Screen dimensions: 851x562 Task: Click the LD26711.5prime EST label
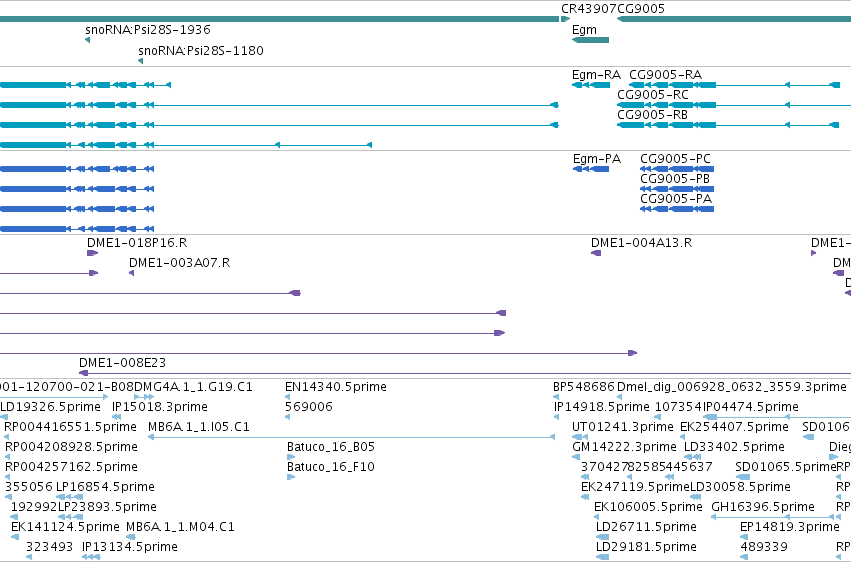[x=646, y=528]
